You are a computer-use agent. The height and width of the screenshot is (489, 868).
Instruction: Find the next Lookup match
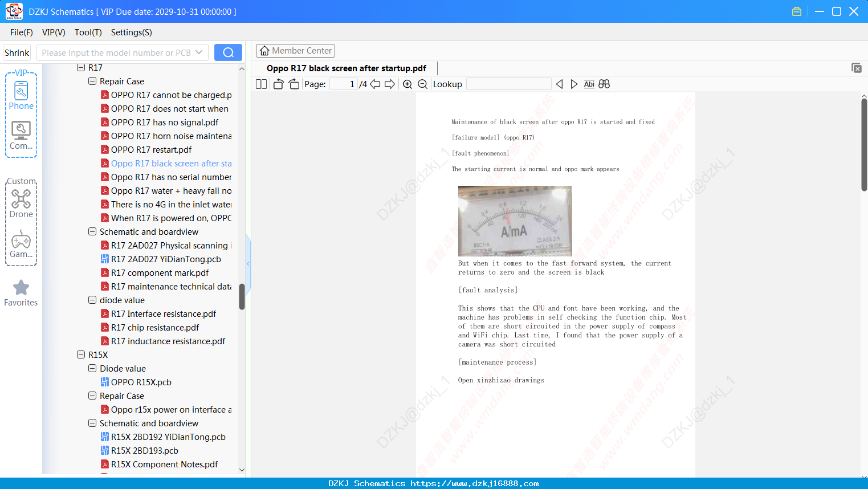click(x=574, y=84)
